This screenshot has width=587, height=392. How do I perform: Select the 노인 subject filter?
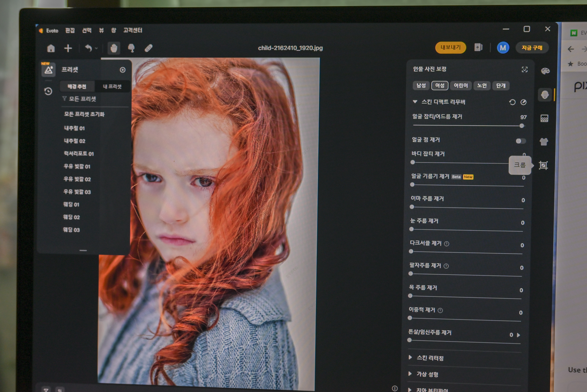482,86
